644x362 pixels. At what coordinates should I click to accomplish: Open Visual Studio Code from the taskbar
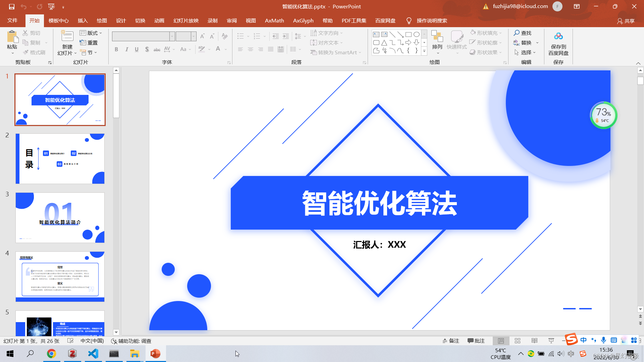click(x=93, y=354)
